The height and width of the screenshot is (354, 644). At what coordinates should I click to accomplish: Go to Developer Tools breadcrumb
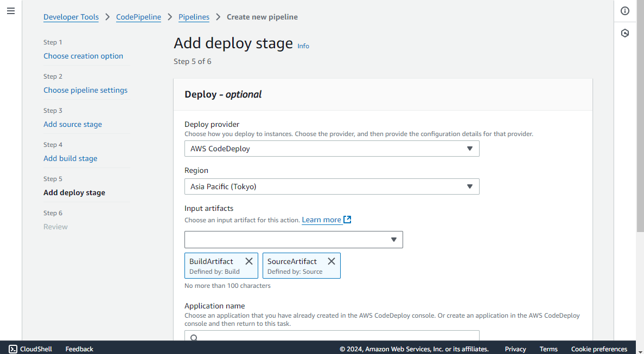tap(71, 17)
